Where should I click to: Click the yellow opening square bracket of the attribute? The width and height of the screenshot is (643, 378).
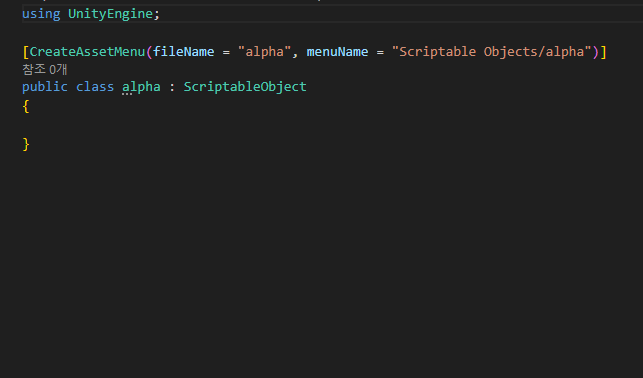(x=26, y=52)
